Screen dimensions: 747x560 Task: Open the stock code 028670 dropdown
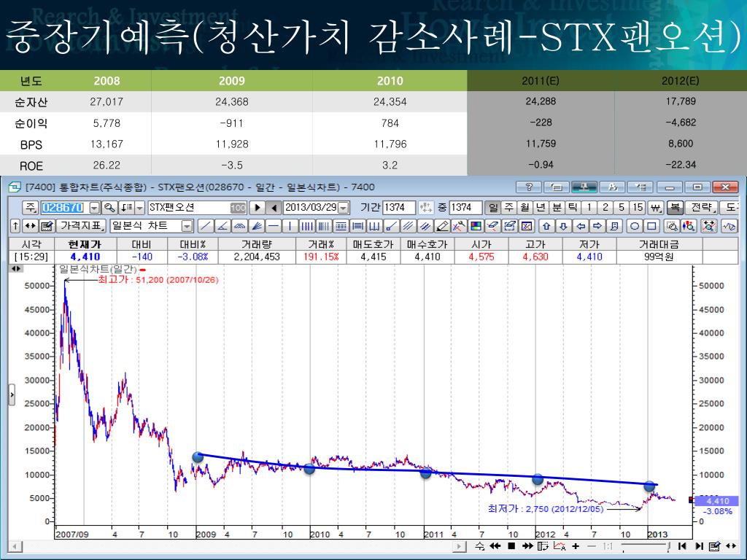[x=94, y=208]
